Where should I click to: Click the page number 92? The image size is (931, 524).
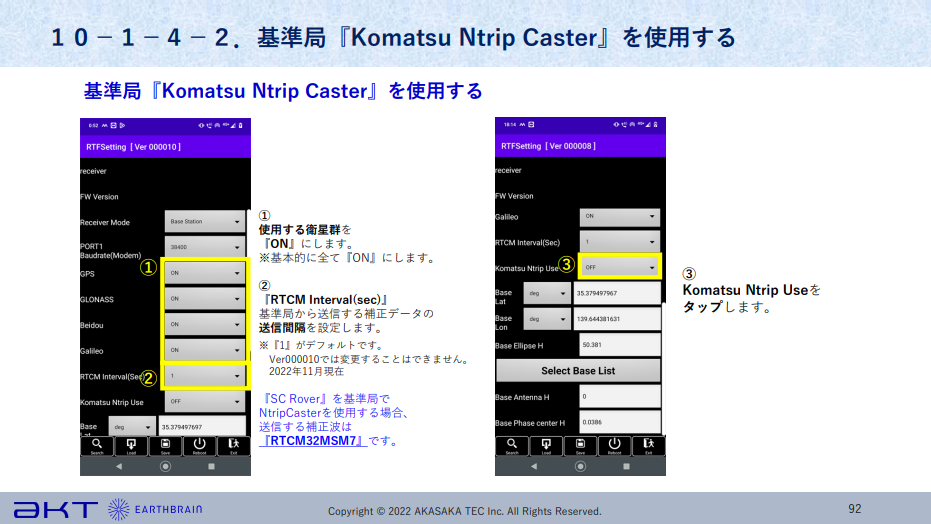tap(854, 509)
